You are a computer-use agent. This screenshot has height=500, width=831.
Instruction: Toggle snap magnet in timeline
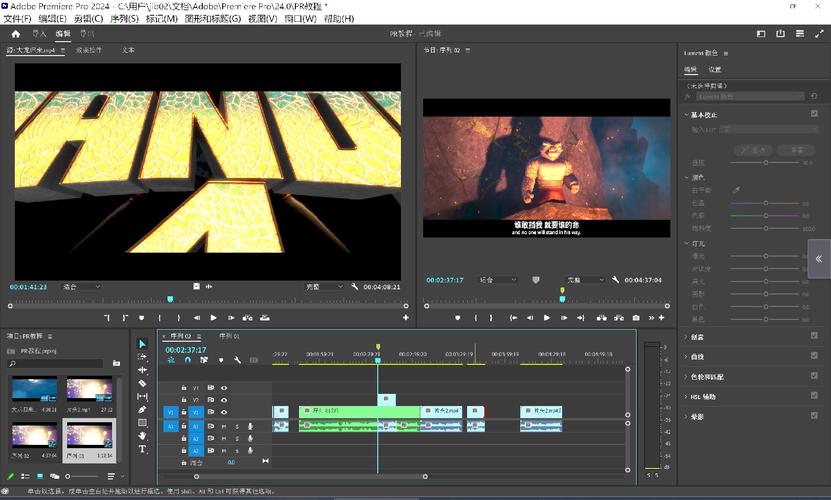[188, 360]
